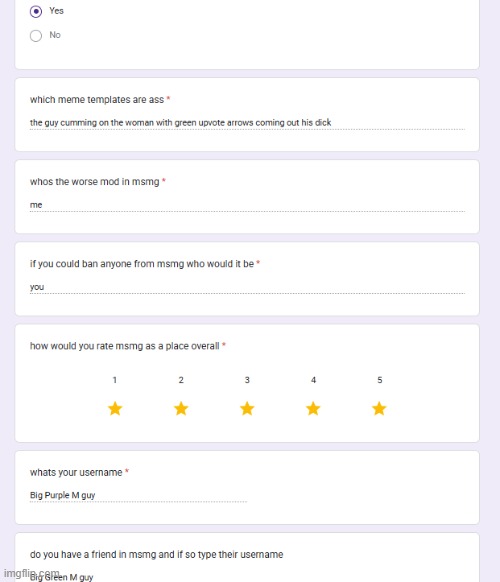Click the rating label number 3
Viewport: 500px width, 582px height.
[x=247, y=380]
